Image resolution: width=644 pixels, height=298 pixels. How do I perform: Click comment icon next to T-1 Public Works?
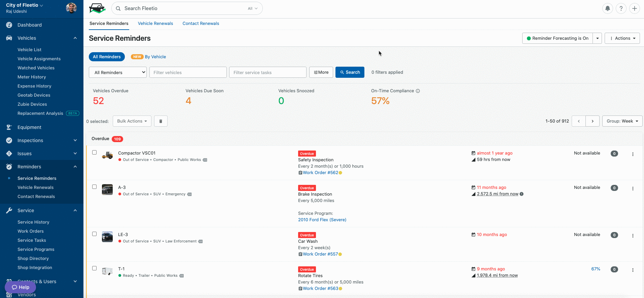182,276
